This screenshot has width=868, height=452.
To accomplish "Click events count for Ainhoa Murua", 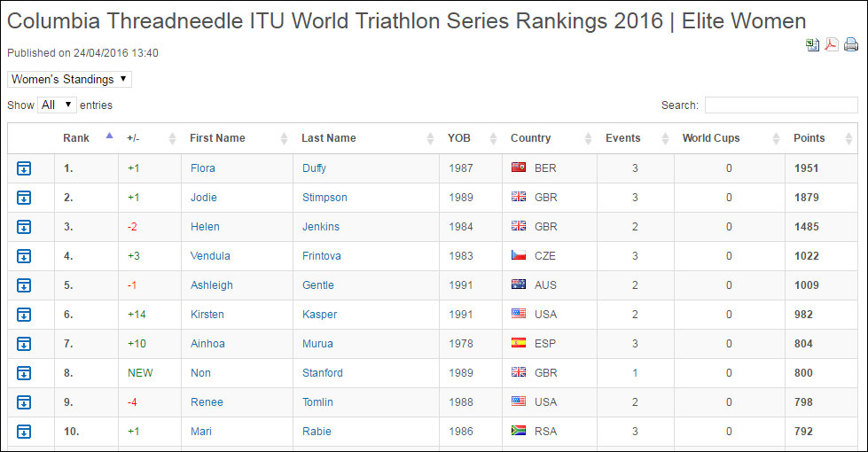I will tap(635, 344).
